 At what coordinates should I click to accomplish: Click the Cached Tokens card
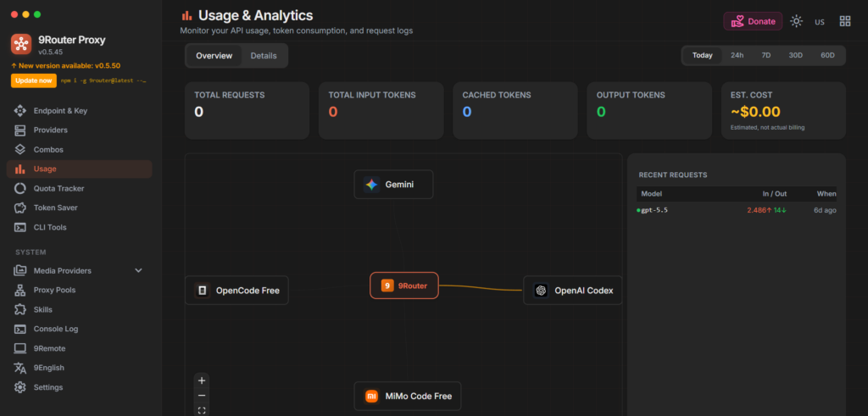[515, 111]
